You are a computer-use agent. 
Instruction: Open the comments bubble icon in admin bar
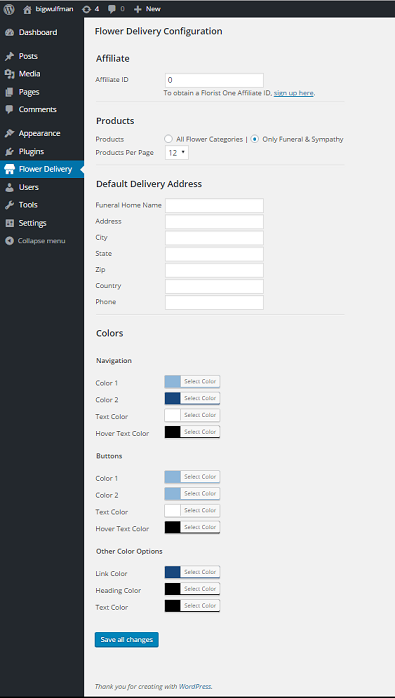[x=112, y=9]
